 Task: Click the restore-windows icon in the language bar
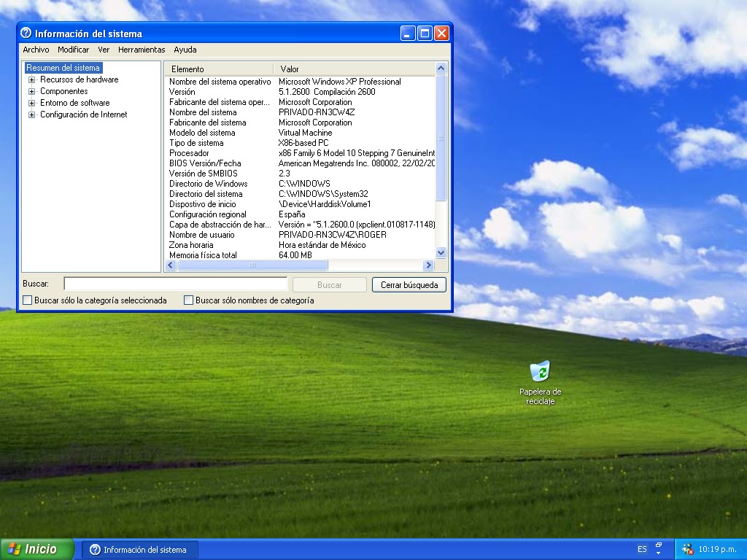[x=658, y=545]
